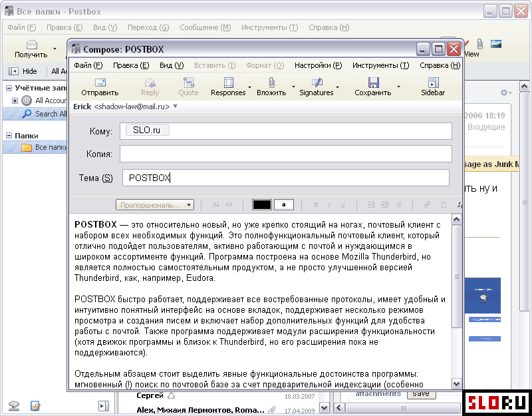532x416 pixels.
Task: Apply italic formatting in the format bar
Action: (329, 205)
